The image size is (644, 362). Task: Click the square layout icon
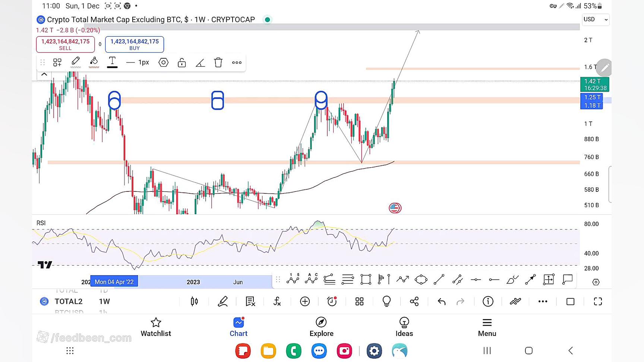pos(570,301)
